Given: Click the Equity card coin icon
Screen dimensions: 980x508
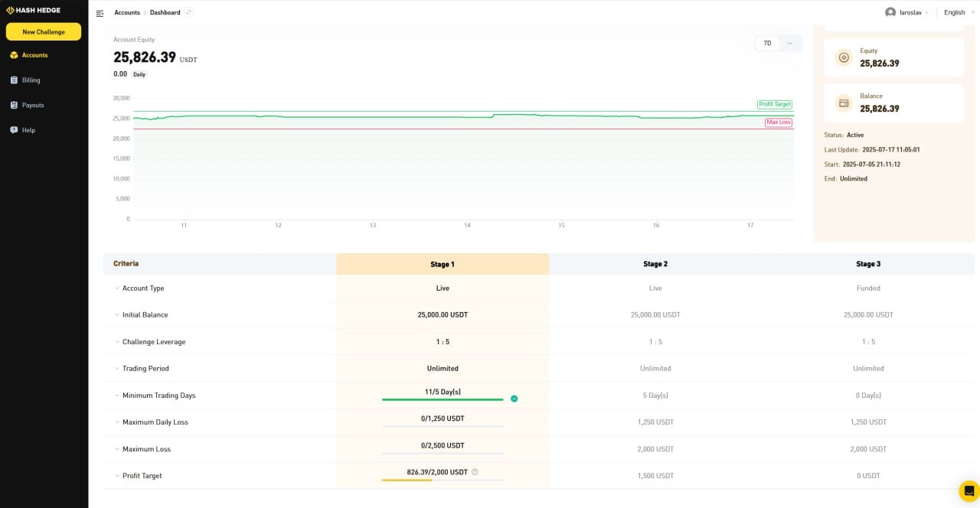Looking at the screenshot, I should click(x=844, y=57).
